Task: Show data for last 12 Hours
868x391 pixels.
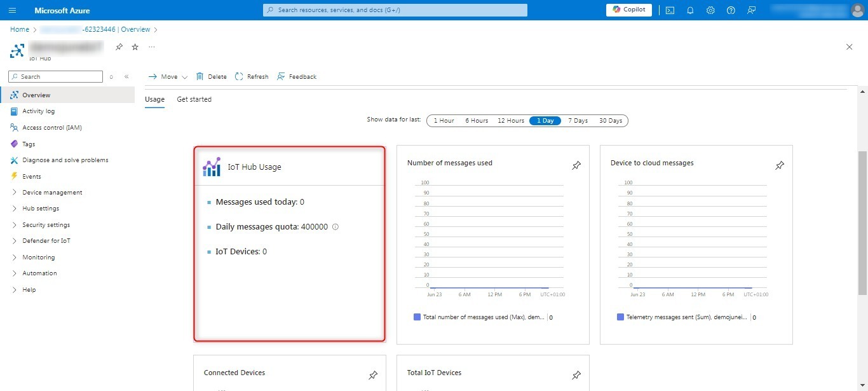Action: tap(511, 121)
